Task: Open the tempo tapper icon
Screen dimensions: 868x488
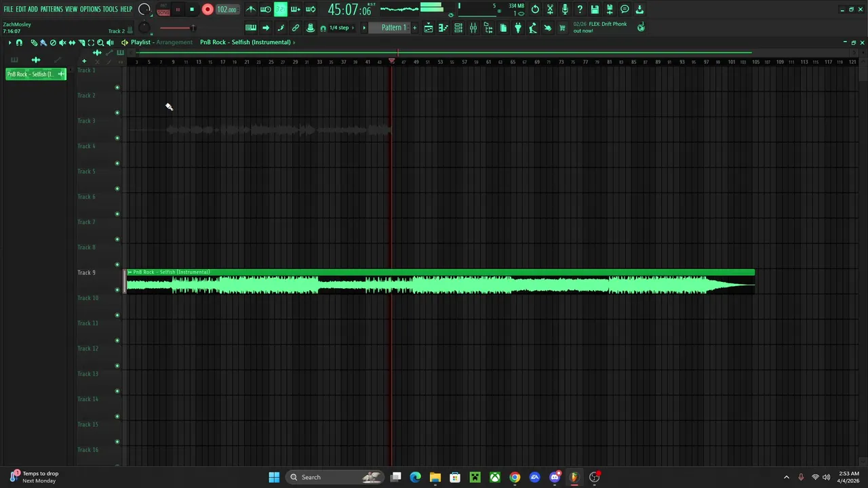Action: pos(533,28)
